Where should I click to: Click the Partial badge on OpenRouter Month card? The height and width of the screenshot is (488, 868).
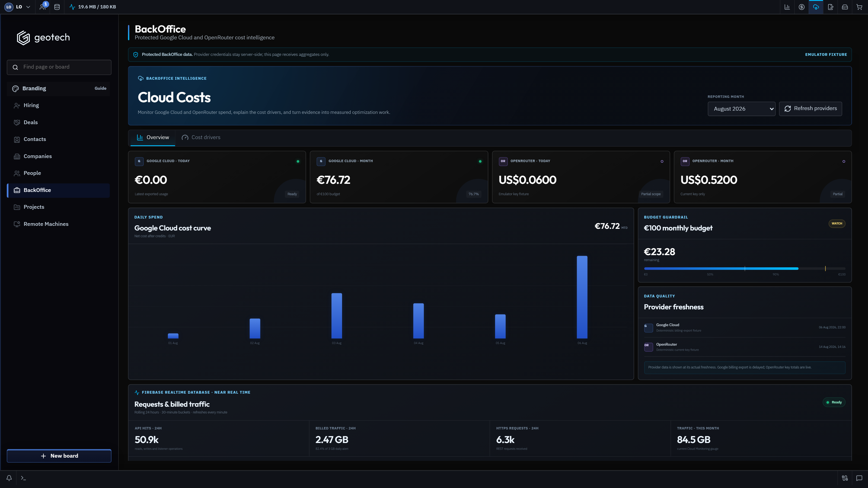click(838, 194)
